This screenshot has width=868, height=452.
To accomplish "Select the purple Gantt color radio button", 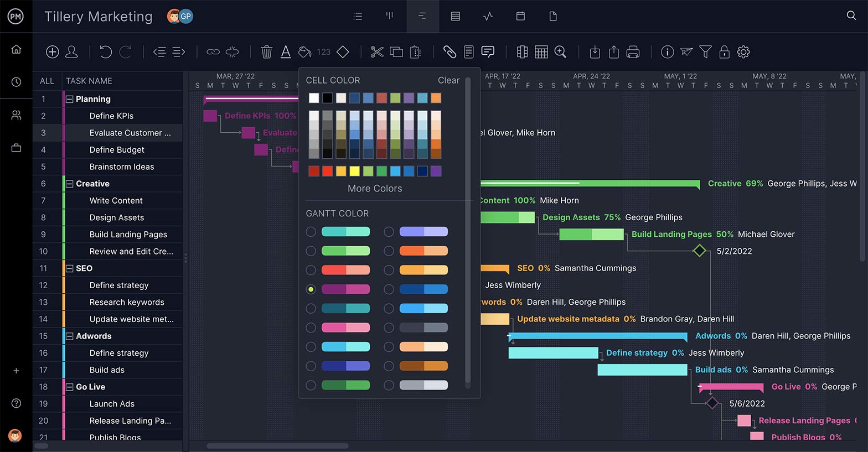I will click(x=311, y=289).
